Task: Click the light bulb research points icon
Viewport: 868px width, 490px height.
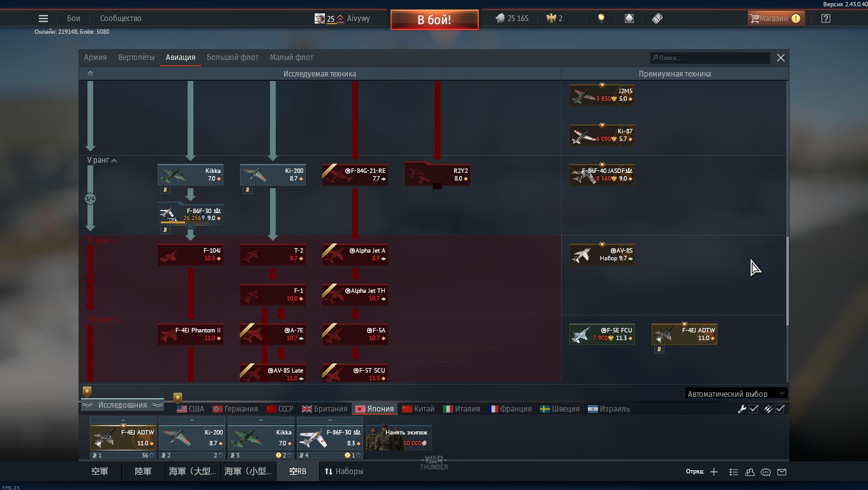Action: [601, 19]
